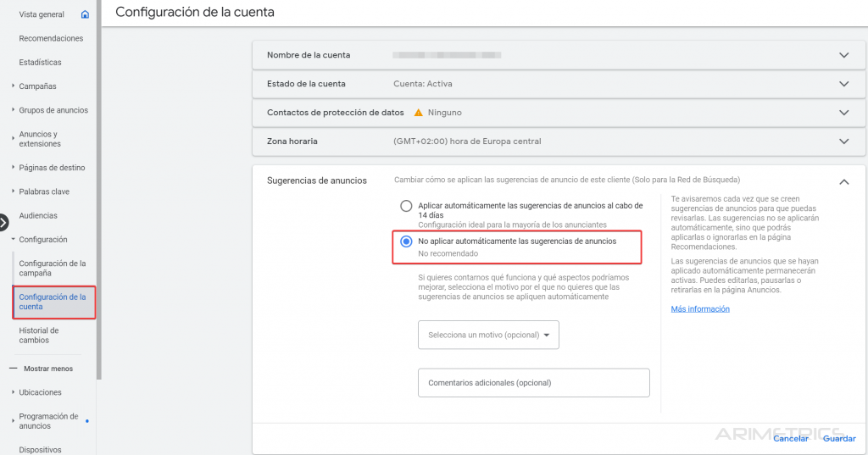
Task: Click the Cuenta: Activa status text
Action: click(422, 84)
